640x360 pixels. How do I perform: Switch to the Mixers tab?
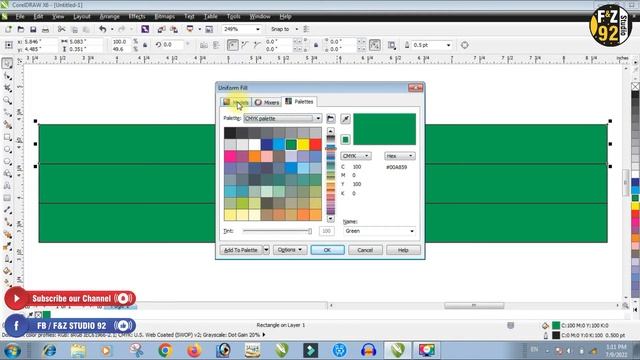coord(267,102)
